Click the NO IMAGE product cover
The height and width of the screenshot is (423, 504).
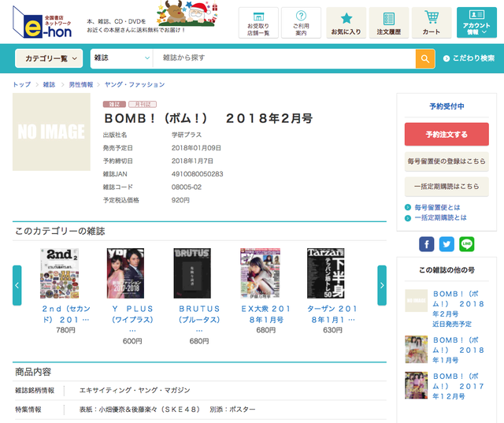tap(51, 132)
